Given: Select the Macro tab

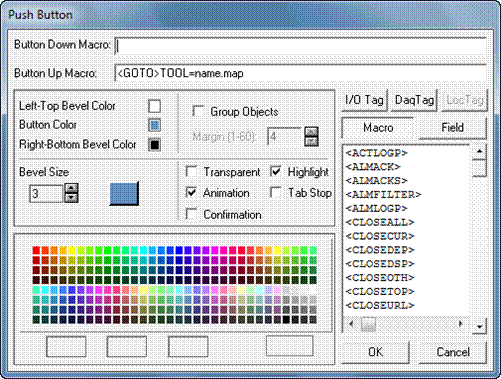Looking at the screenshot, I should (378, 128).
